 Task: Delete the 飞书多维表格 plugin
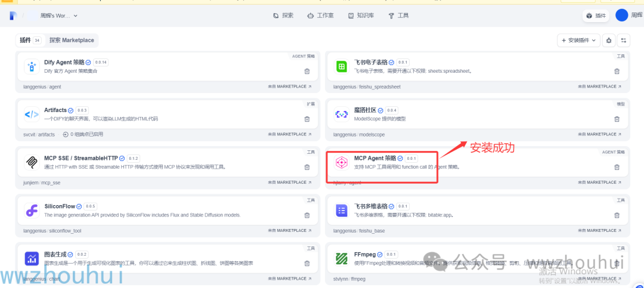(x=617, y=215)
